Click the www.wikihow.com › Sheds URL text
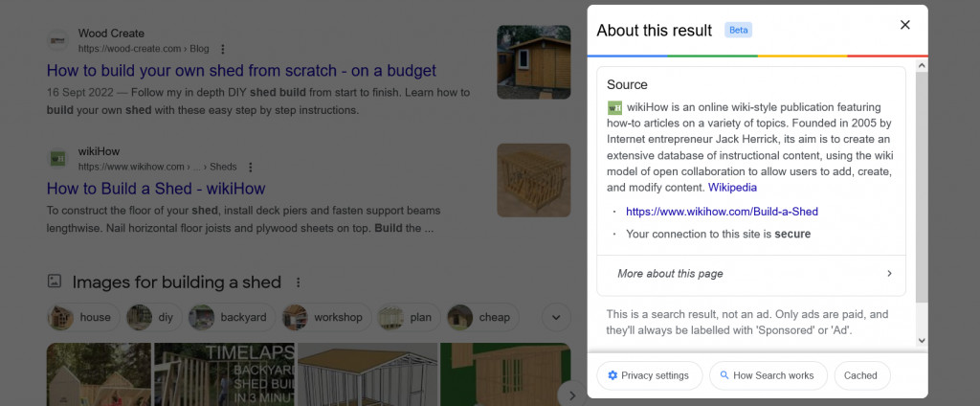The width and height of the screenshot is (980, 406). (x=157, y=167)
